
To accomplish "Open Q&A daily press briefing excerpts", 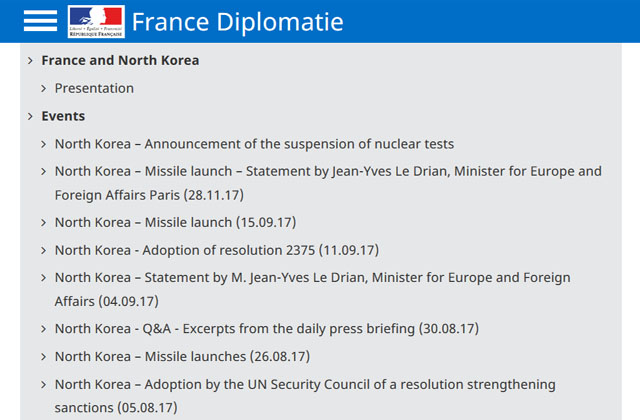I will pos(266,328).
